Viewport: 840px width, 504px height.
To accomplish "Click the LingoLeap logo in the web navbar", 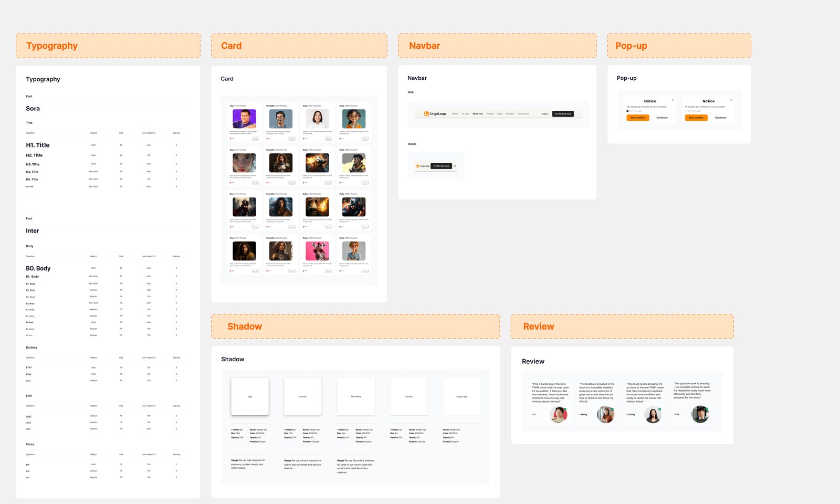I will coord(435,113).
